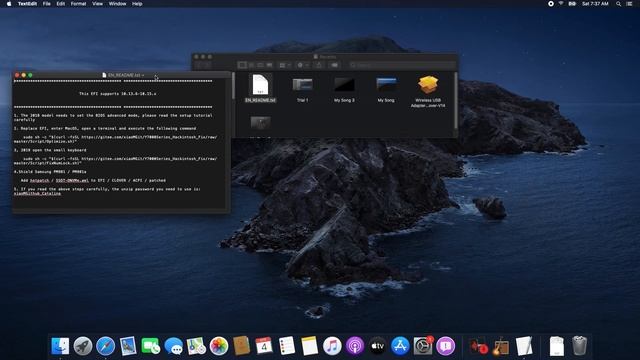Switch Finder to list view

[251, 65]
